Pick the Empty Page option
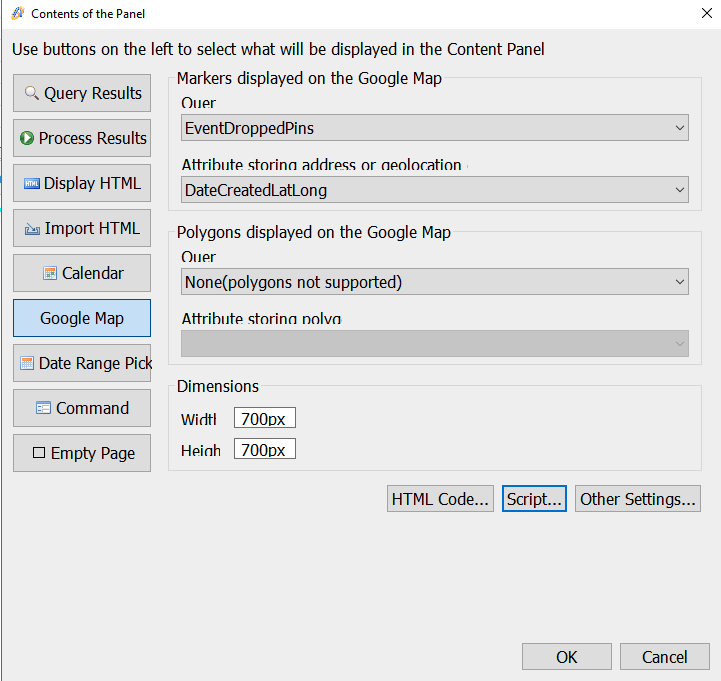This screenshot has width=721, height=681. [x=82, y=453]
